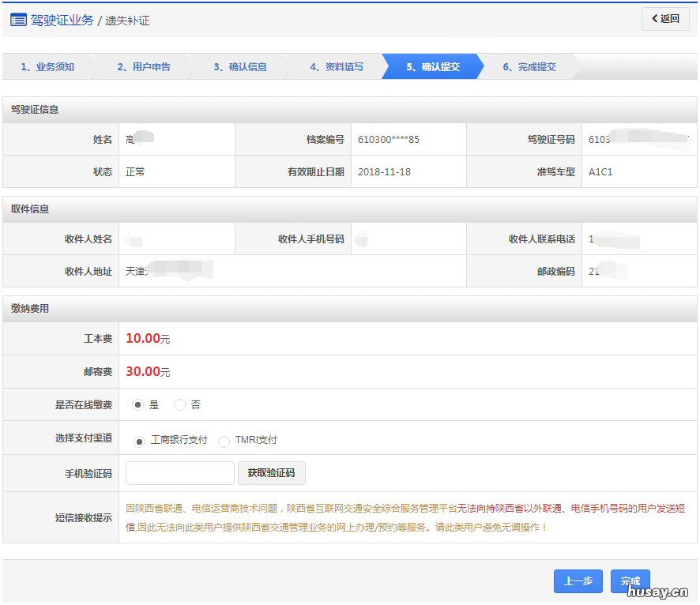Image resolution: width=700 pixels, height=605 pixels.
Task: Click the 手机验证码 input field
Action: click(179, 473)
